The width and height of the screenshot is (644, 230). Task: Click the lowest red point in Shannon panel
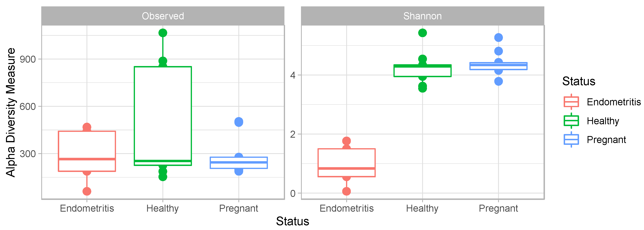pos(346,192)
